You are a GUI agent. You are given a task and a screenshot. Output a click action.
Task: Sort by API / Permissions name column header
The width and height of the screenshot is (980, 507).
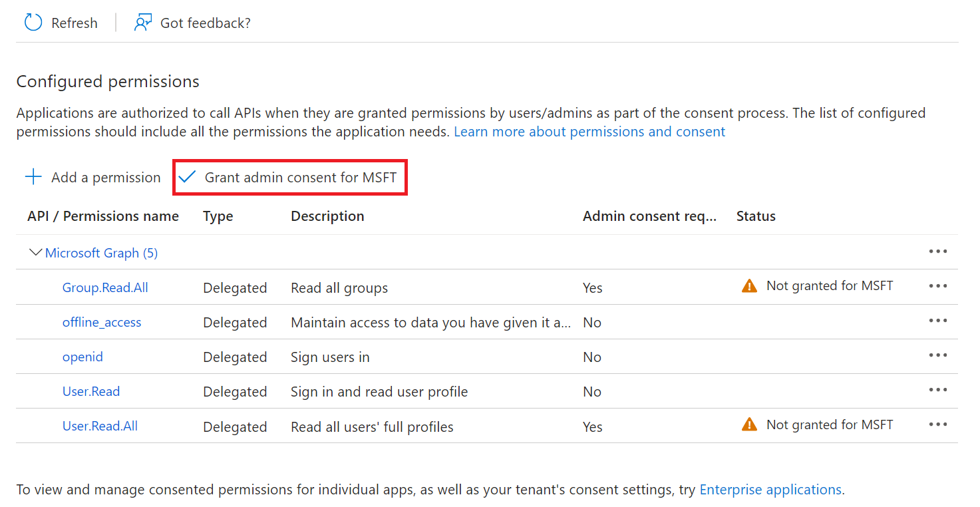click(103, 216)
